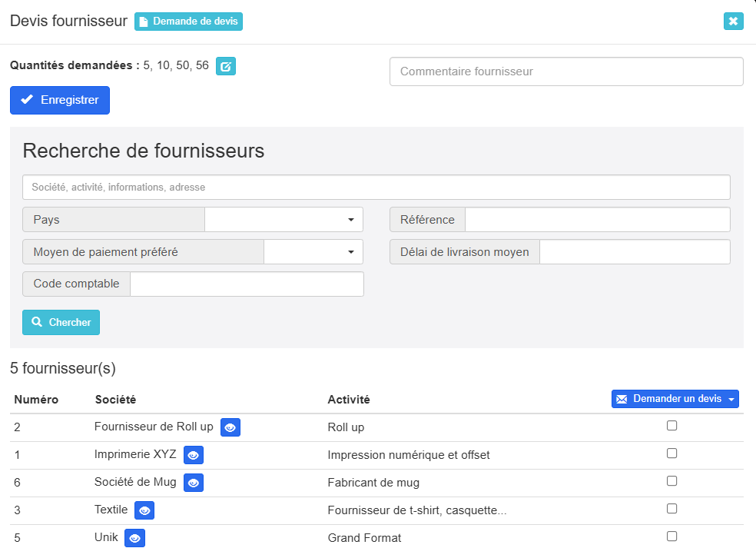Click the Enregistrer button
This screenshot has height=558, width=756.
click(x=60, y=100)
